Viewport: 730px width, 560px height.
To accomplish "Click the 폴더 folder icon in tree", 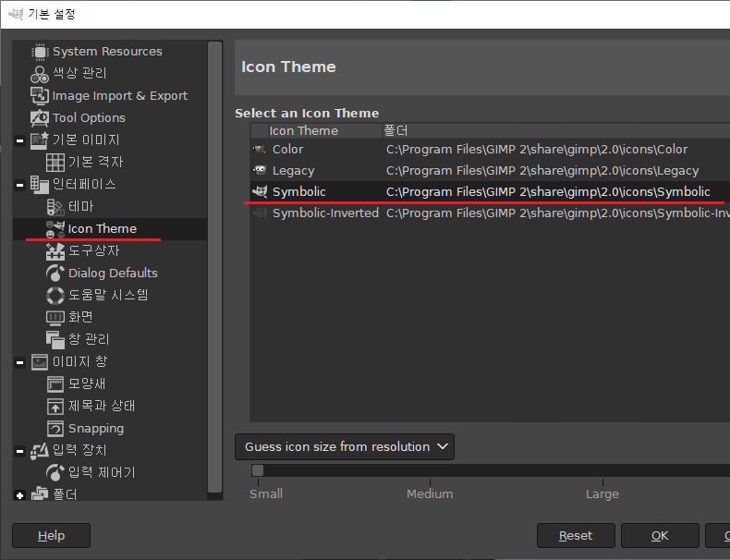I will [x=40, y=493].
